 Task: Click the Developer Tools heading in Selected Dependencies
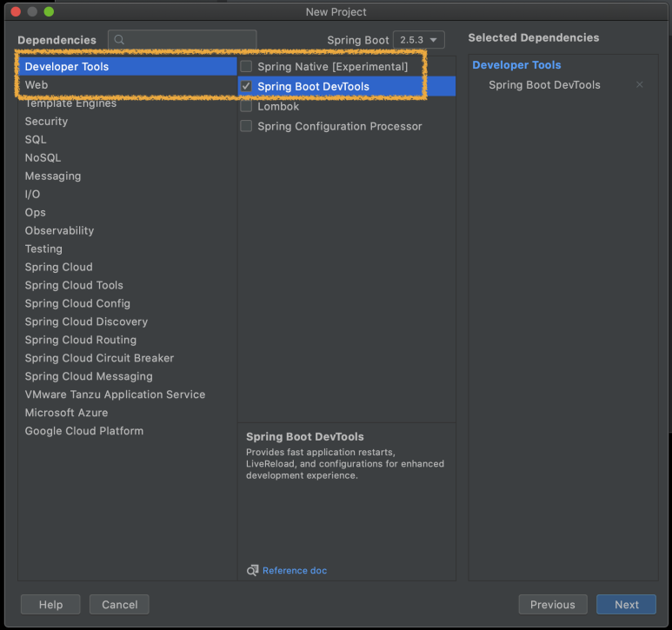(x=516, y=64)
